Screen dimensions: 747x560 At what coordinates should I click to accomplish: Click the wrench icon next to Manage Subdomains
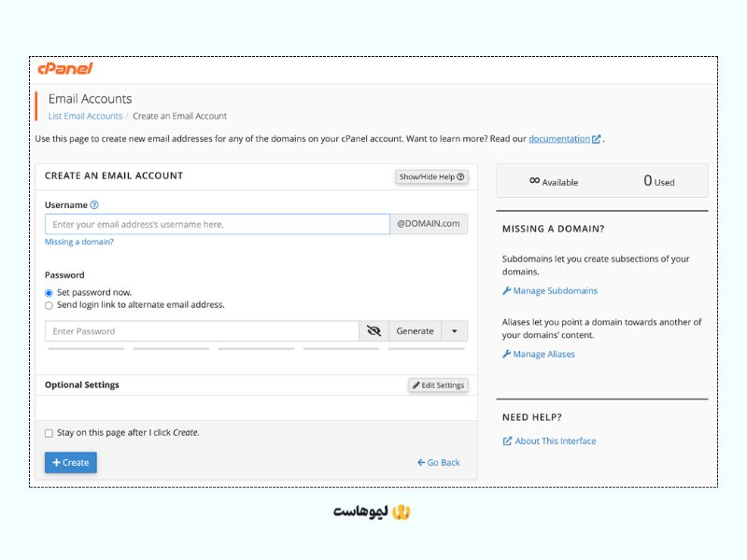click(x=506, y=290)
